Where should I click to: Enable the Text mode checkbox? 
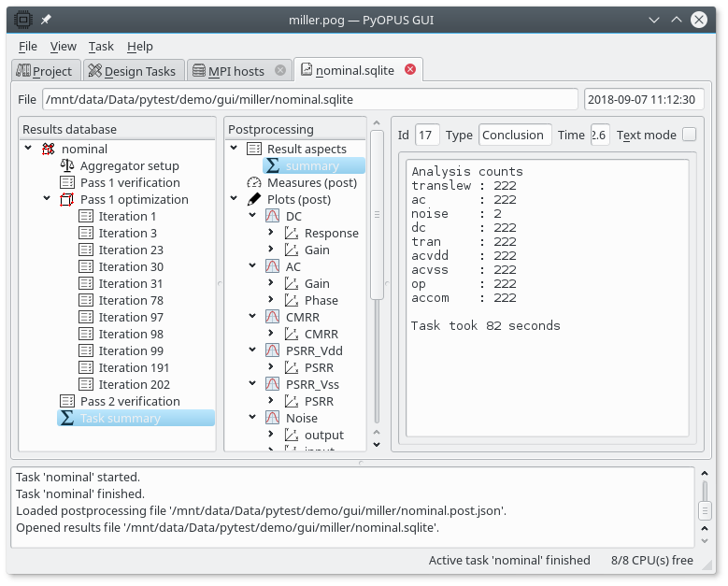tap(689, 135)
